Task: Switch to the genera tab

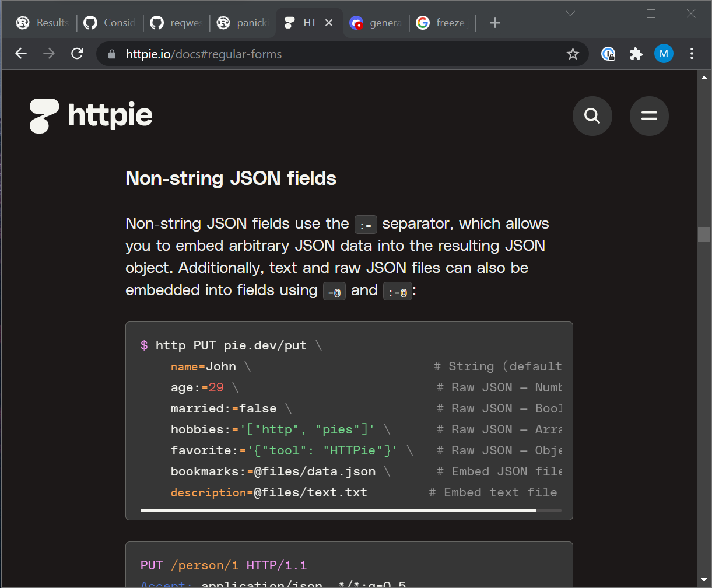Action: 376,23
